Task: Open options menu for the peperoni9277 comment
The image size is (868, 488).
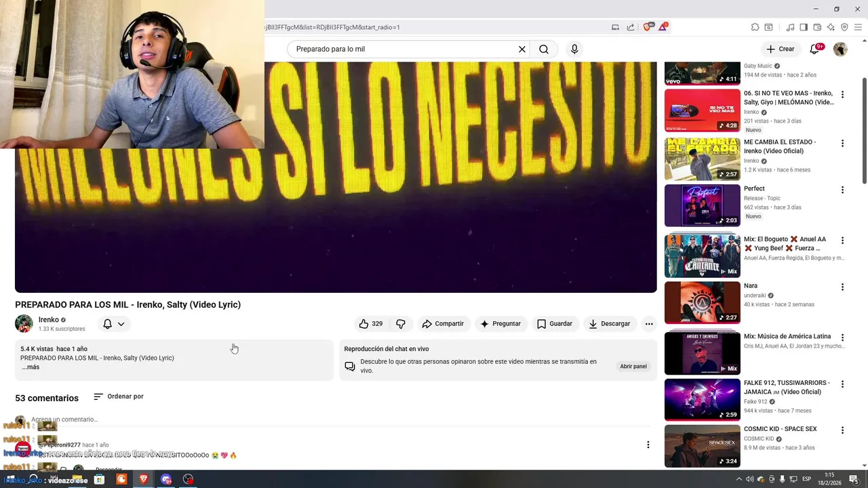Action: (x=648, y=445)
